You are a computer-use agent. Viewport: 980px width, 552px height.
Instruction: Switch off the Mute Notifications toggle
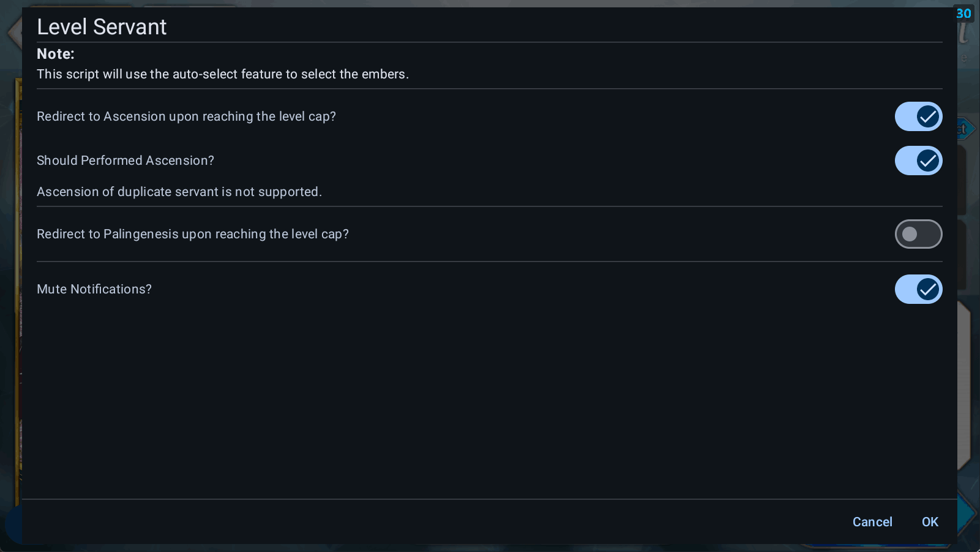tap(918, 289)
